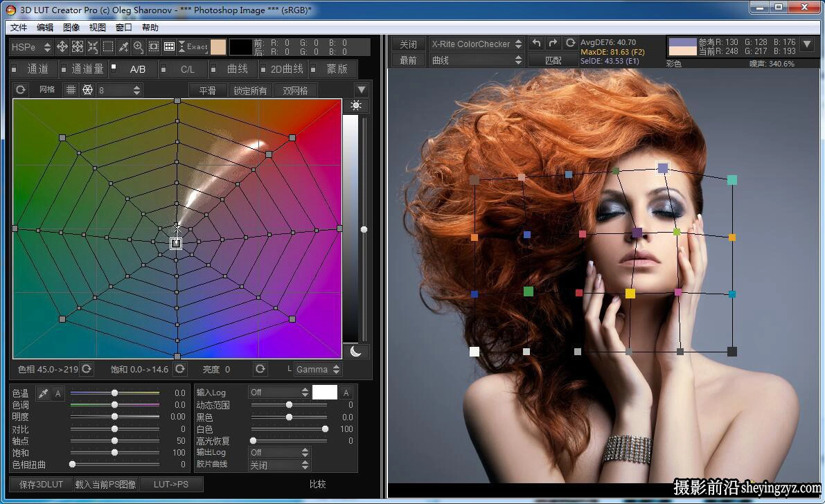Enable the 通道量 panel checkbox
The width and height of the screenshot is (825, 504).
[x=64, y=69]
